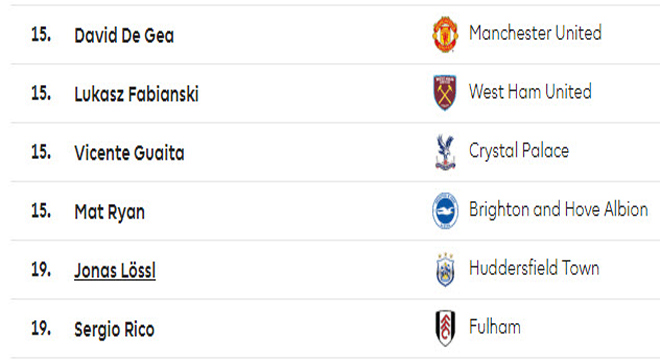Click the Brighton and Hove Albion text

pos(559,209)
